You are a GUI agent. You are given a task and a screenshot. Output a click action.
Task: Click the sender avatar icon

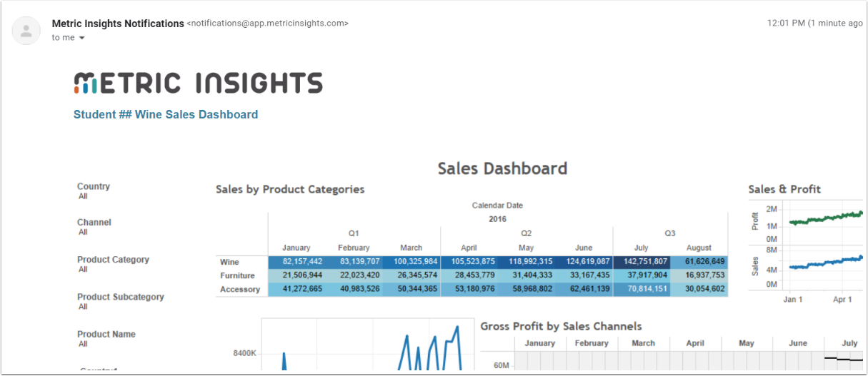pyautogui.click(x=26, y=31)
